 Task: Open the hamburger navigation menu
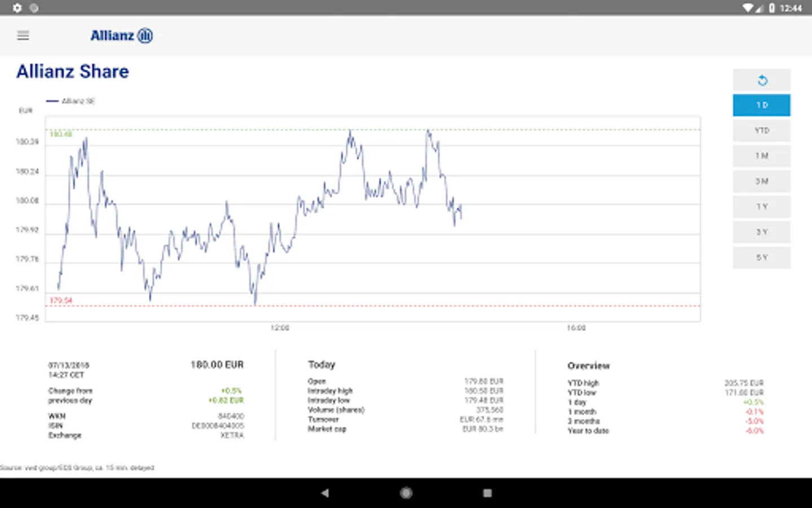pos(23,36)
